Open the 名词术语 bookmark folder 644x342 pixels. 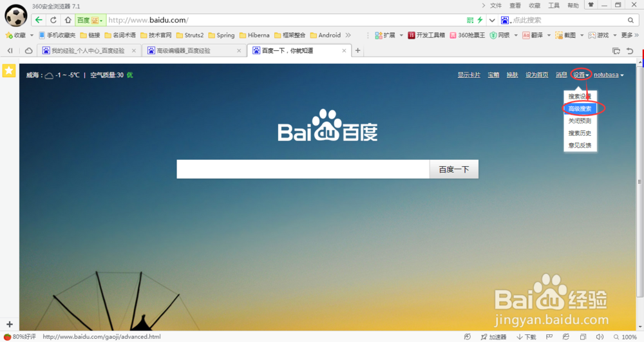click(120, 35)
